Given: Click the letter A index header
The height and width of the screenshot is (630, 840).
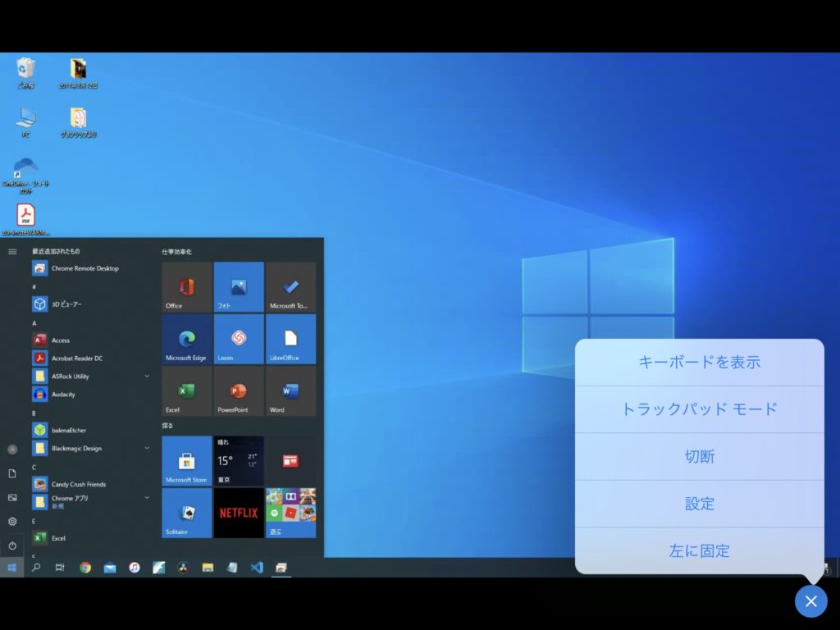Looking at the screenshot, I should point(34,323).
